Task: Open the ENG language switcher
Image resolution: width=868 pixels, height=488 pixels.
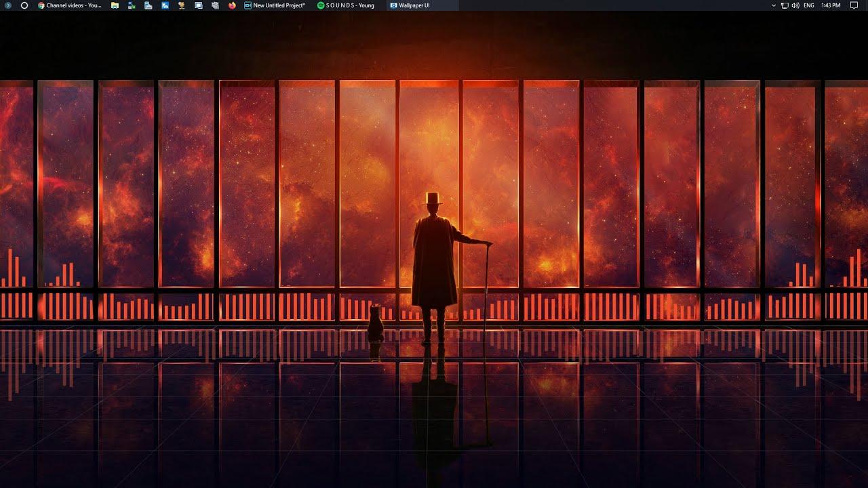Action: click(807, 5)
